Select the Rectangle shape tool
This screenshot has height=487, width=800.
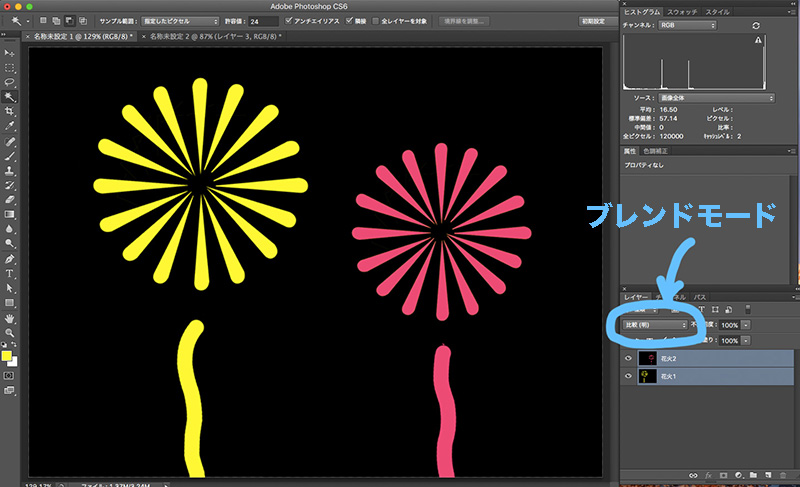coord(10,303)
